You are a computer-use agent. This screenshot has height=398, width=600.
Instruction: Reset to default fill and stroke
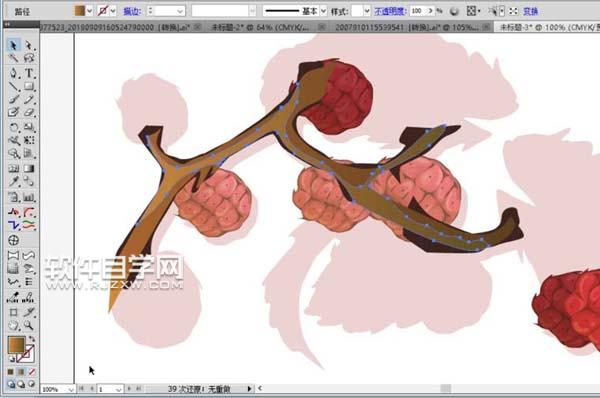tap(12, 359)
